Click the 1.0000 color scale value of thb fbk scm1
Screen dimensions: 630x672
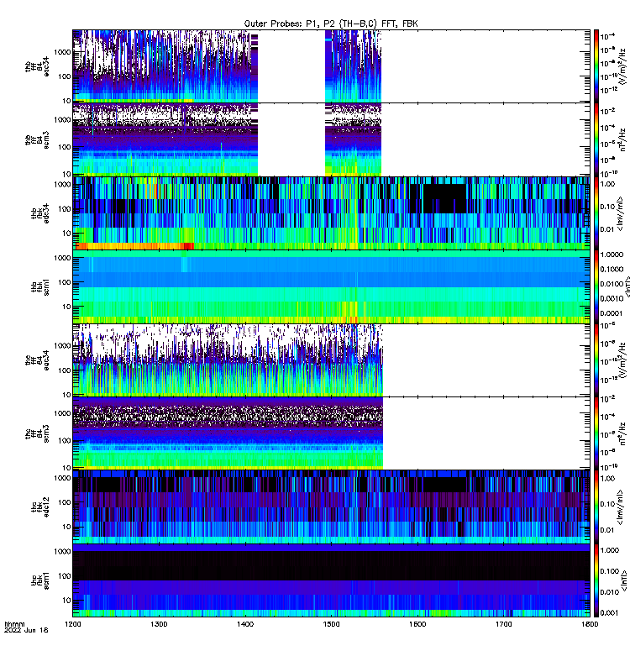tap(612, 255)
